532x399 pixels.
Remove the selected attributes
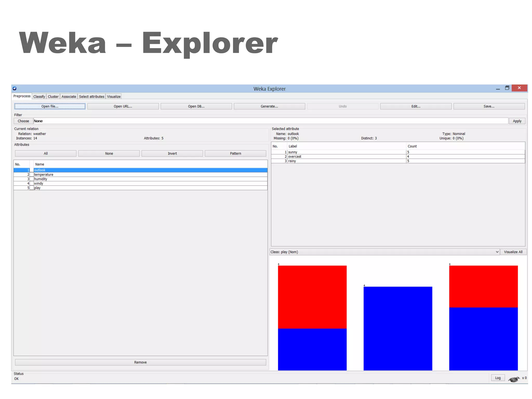pyautogui.click(x=141, y=362)
